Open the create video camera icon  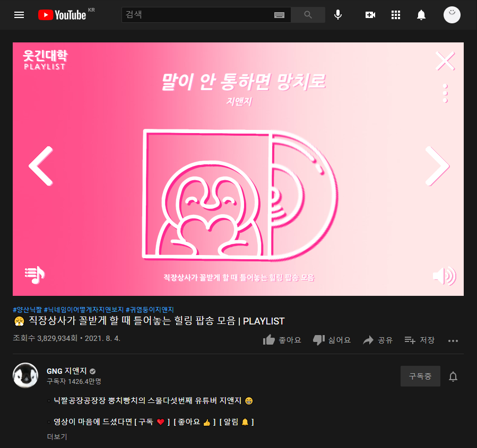tap(370, 15)
